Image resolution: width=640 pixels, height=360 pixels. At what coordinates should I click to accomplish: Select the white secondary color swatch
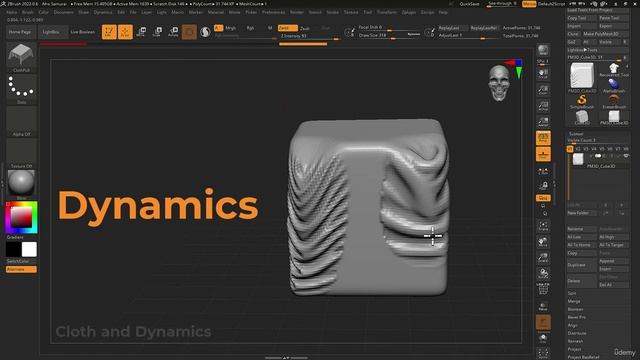pos(29,249)
